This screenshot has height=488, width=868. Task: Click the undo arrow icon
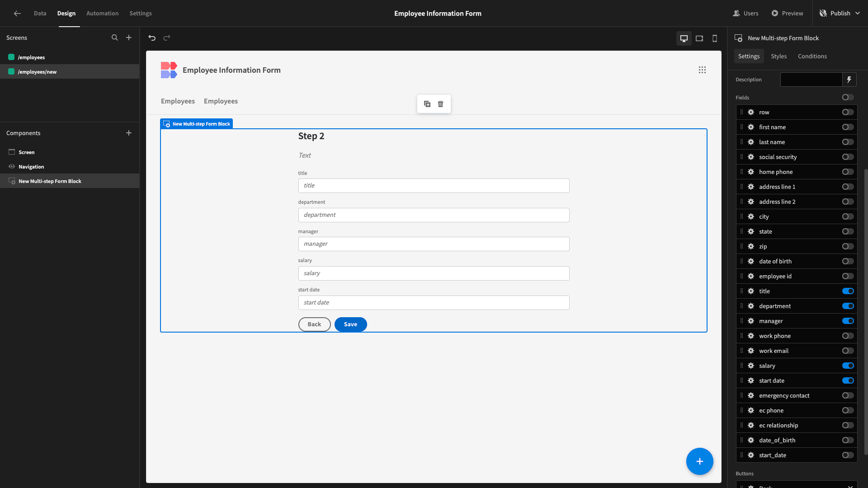point(152,38)
